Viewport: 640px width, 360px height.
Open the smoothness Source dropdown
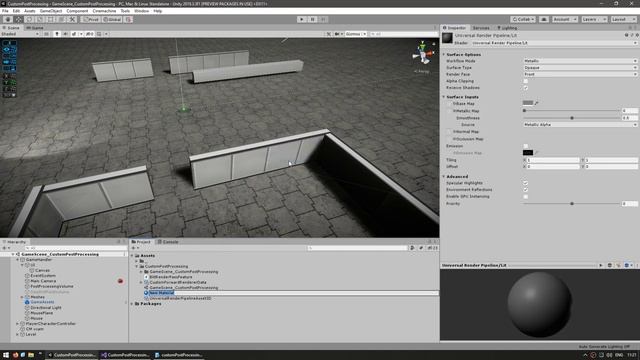[x=580, y=124]
